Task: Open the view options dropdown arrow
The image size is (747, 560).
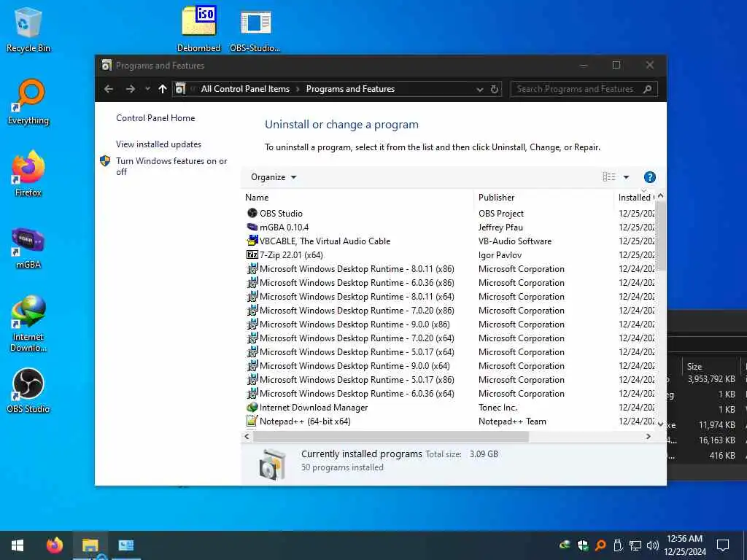Action: click(x=626, y=177)
